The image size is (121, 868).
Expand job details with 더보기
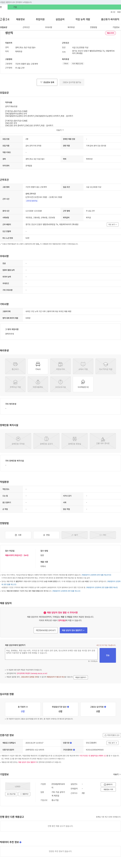point(60,130)
